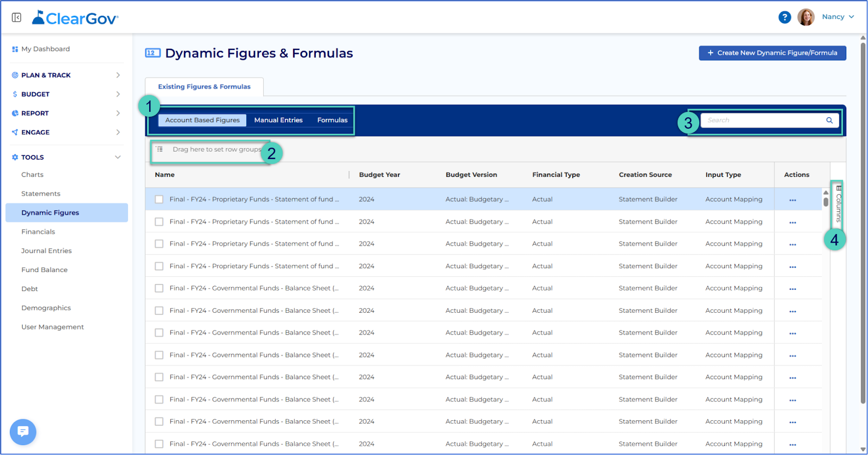Open User Management in the sidebar
The height and width of the screenshot is (455, 868).
(53, 327)
